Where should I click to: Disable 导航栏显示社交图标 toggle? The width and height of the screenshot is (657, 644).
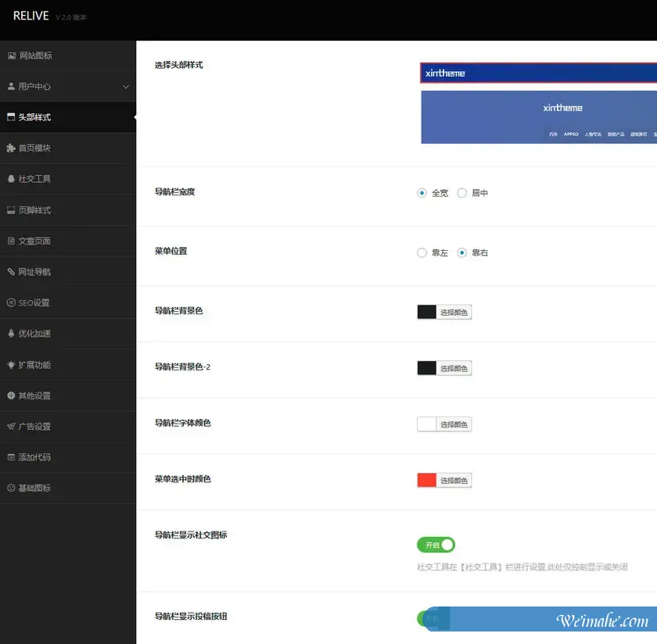tap(435, 545)
